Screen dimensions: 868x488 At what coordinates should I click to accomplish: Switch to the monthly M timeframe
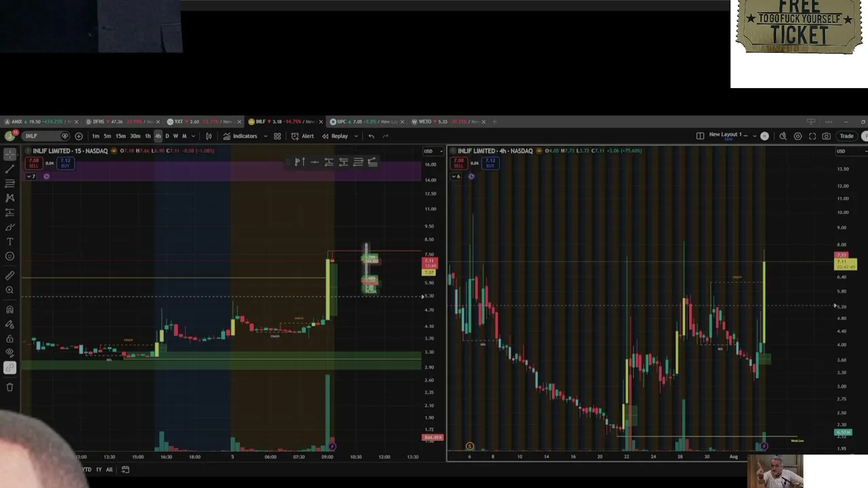pos(184,136)
